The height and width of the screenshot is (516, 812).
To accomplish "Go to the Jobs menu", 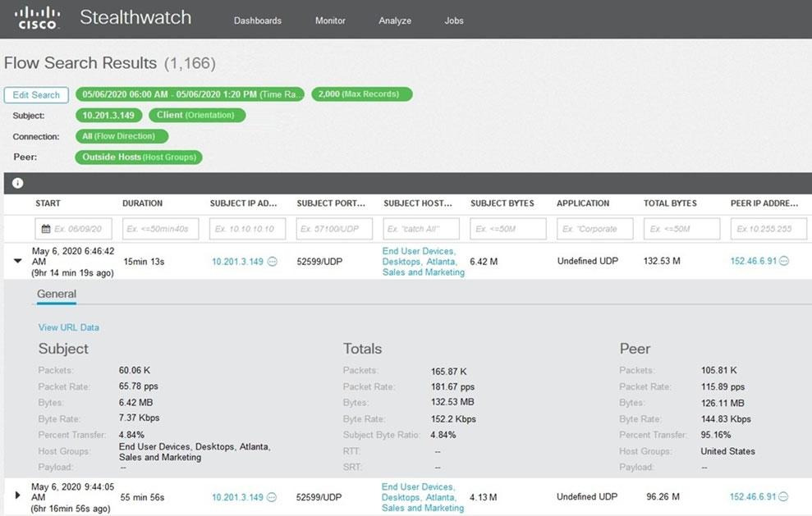I will (x=454, y=21).
